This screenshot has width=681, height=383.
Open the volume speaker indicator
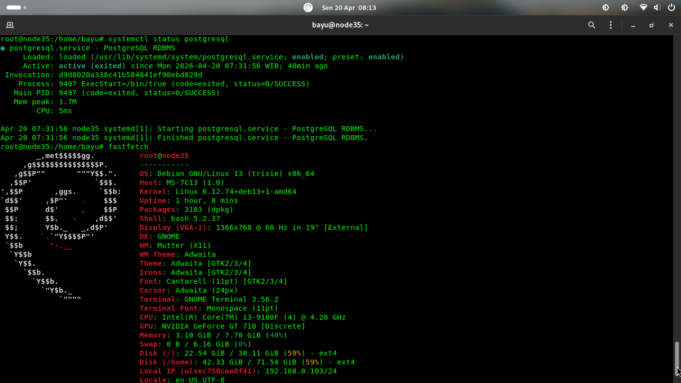click(x=657, y=7)
